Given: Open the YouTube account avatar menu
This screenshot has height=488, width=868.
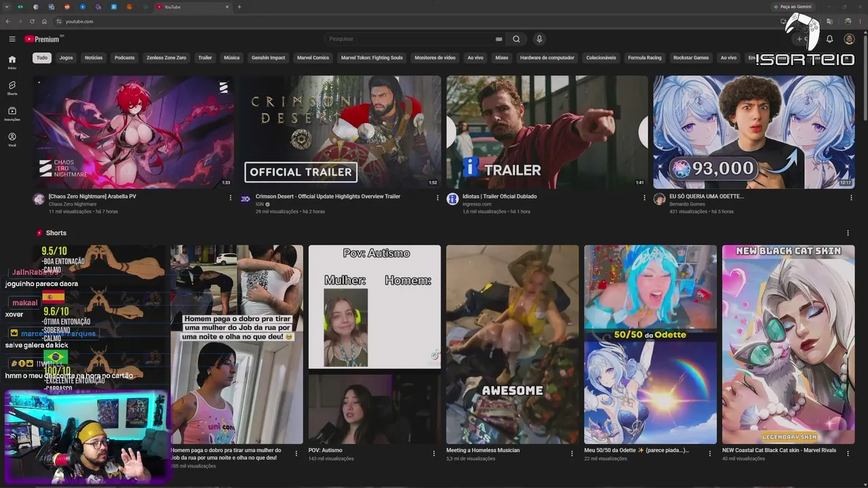Looking at the screenshot, I should tap(849, 39).
